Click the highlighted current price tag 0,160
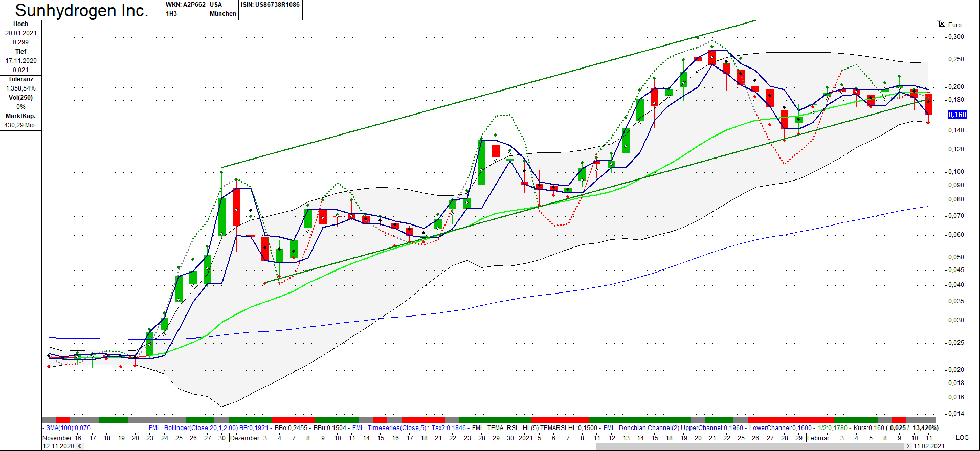The height and width of the screenshot is (451, 980). point(957,115)
